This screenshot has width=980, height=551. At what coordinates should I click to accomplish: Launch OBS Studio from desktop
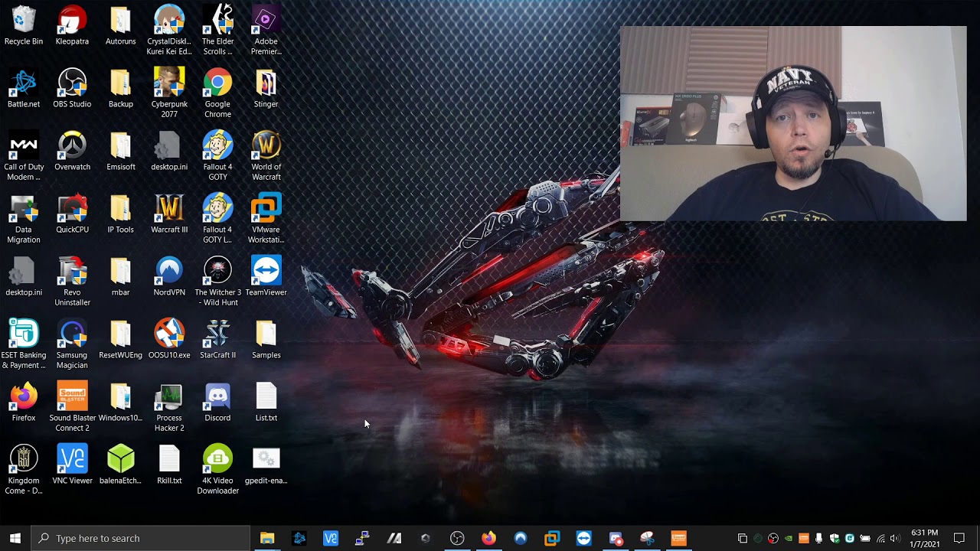coord(72,89)
